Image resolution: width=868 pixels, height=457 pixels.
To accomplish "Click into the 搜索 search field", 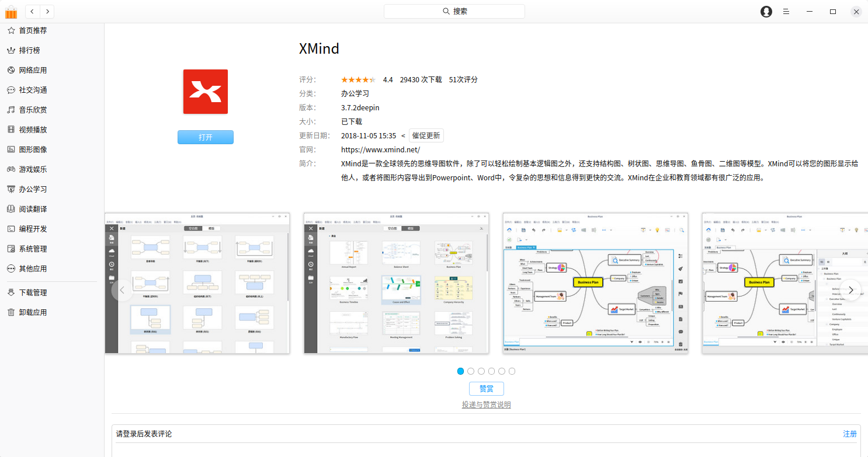I will [454, 11].
